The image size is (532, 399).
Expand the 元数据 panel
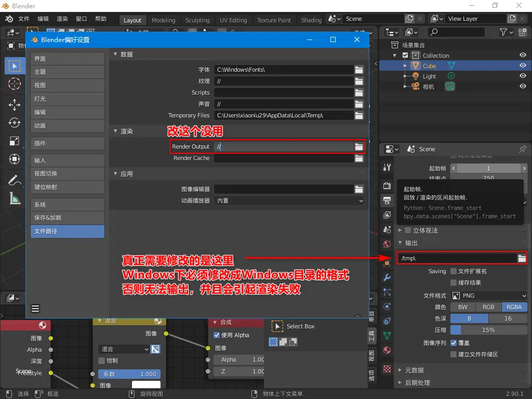(400, 370)
